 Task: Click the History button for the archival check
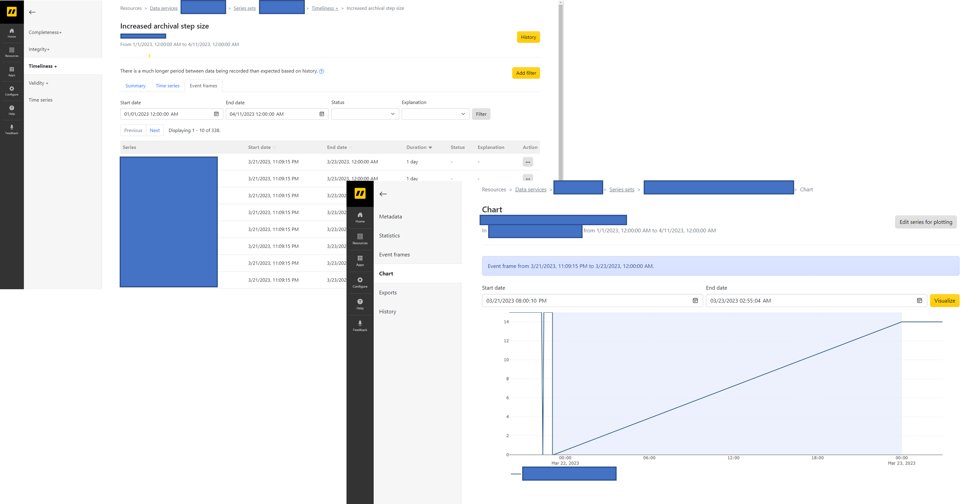528,37
